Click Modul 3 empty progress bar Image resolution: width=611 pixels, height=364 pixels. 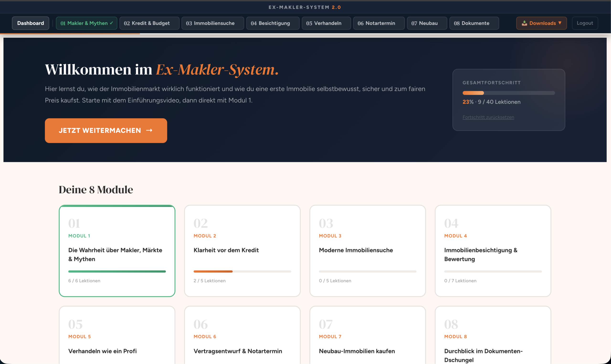[x=368, y=271]
